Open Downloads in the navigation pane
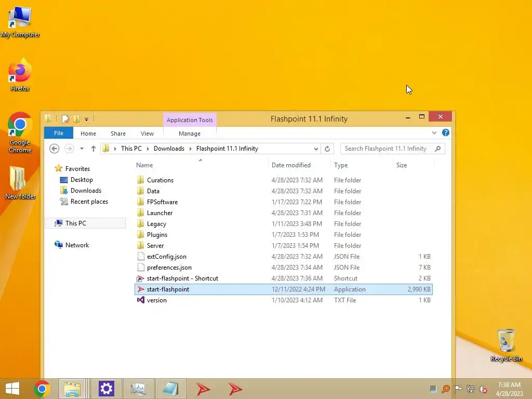This screenshot has height=399, width=532. pyautogui.click(x=86, y=190)
